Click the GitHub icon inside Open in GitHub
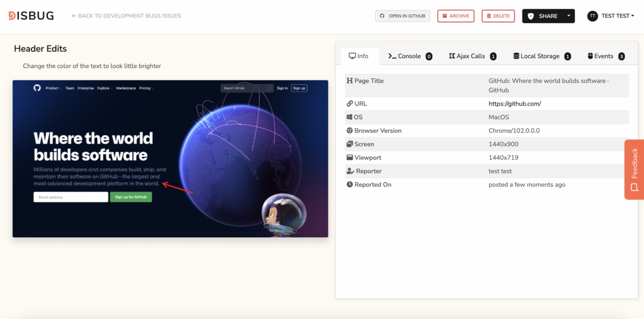644x319 pixels. [x=382, y=16]
